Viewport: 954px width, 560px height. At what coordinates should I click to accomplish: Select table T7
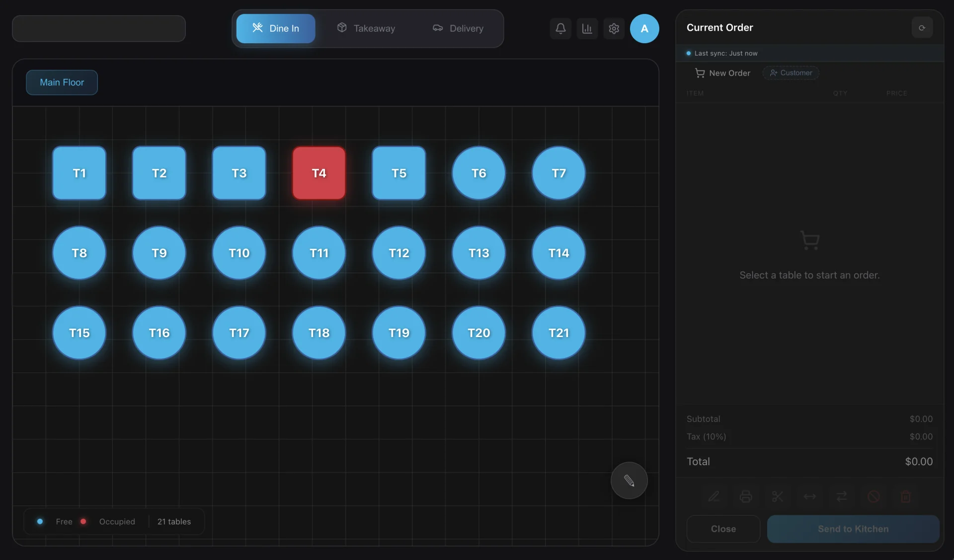(x=558, y=173)
